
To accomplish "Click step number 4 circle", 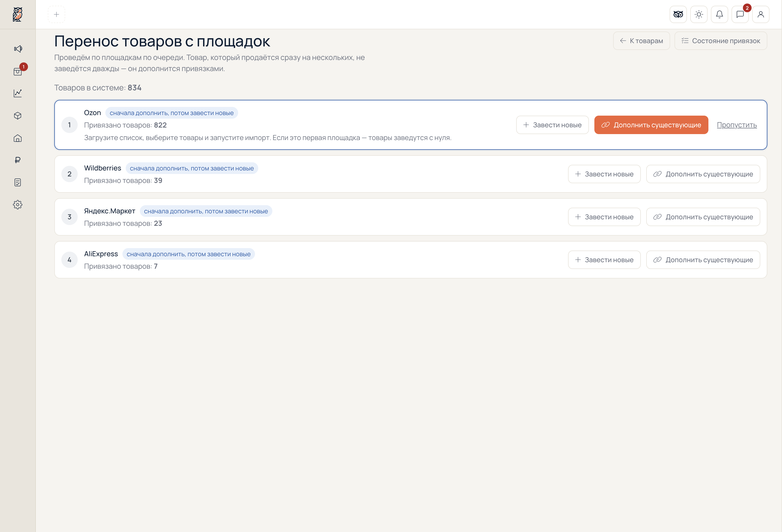I will [x=69, y=259].
